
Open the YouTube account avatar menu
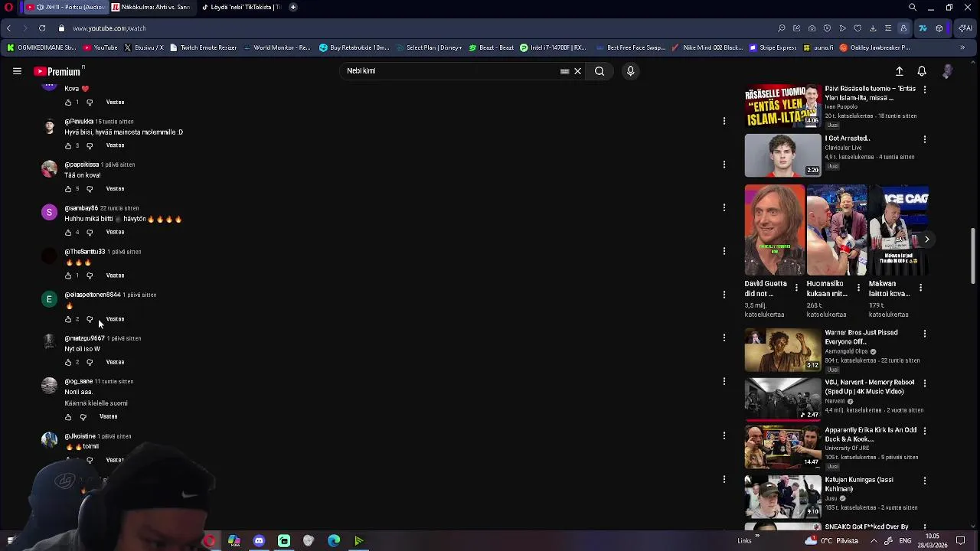[947, 71]
